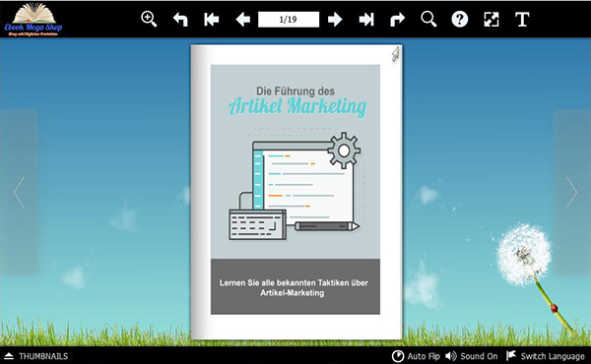Expand the Thumbnails panel
The width and height of the screenshot is (591, 364).
click(36, 356)
